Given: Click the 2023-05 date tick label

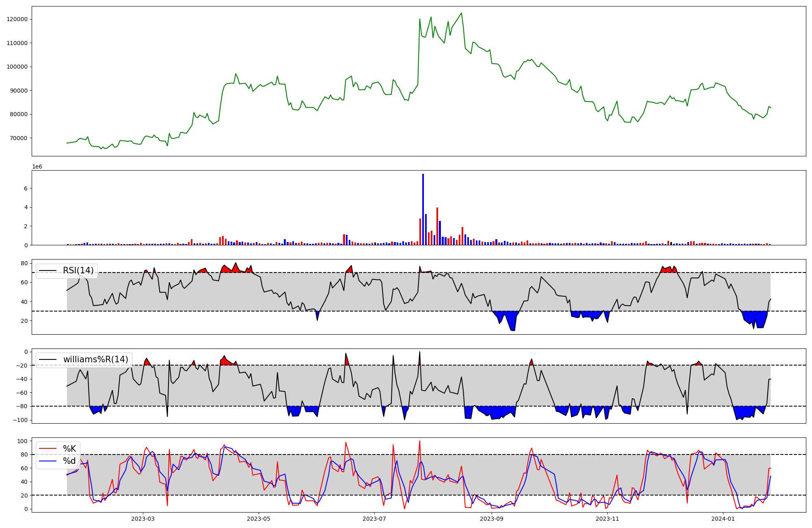Looking at the screenshot, I should click(x=259, y=519).
